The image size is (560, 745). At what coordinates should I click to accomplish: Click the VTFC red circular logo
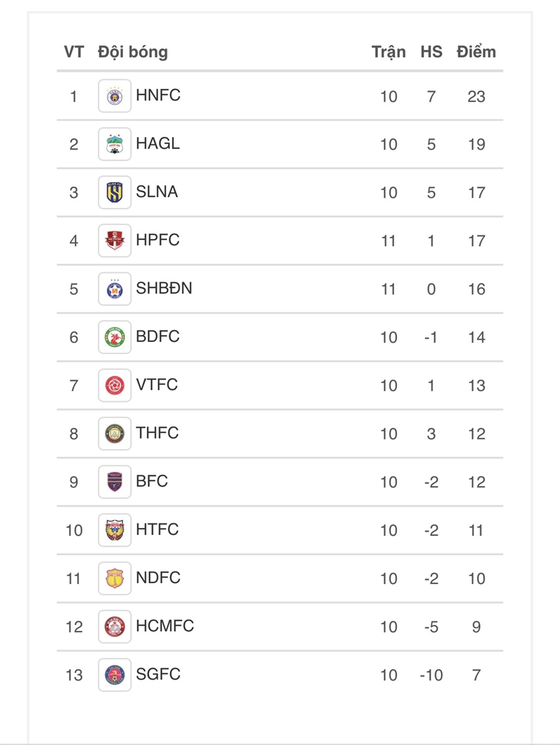click(x=115, y=385)
